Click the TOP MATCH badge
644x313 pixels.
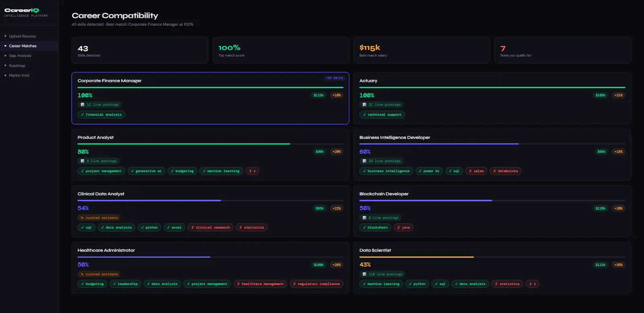tap(334, 78)
